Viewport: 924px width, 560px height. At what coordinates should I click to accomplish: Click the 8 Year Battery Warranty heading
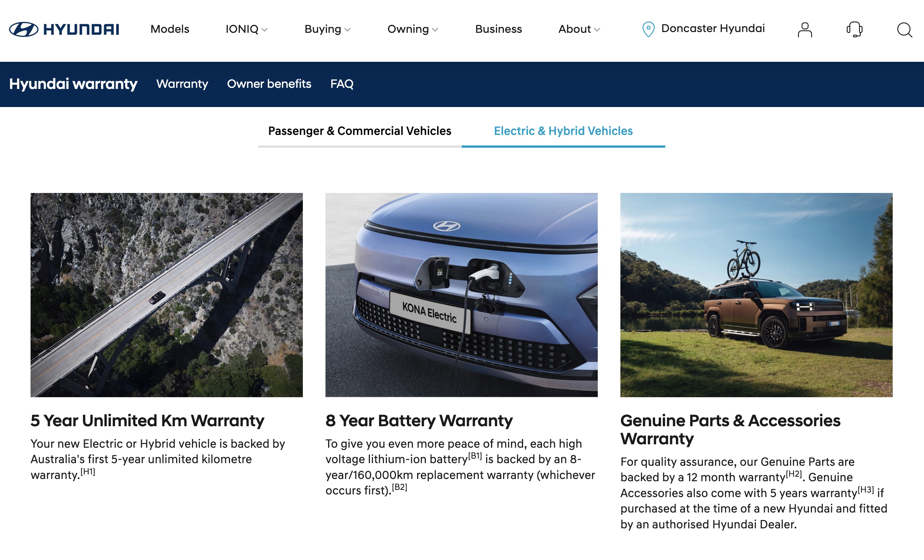click(419, 421)
